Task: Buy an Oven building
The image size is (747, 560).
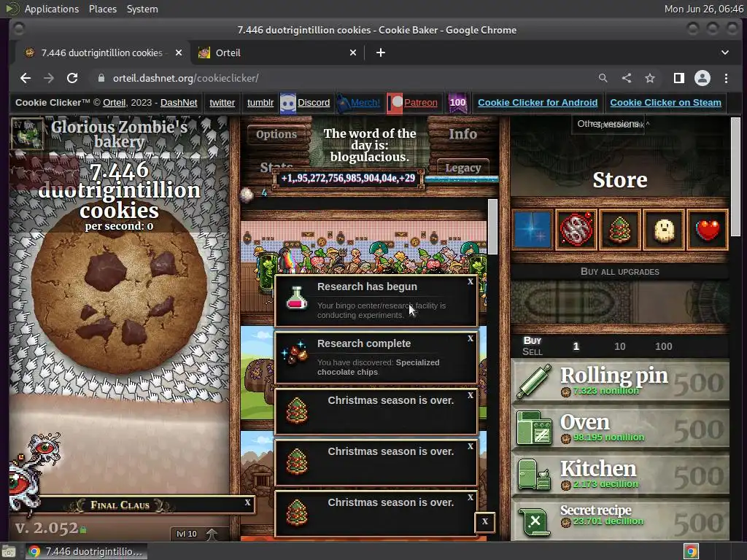Action: point(620,428)
